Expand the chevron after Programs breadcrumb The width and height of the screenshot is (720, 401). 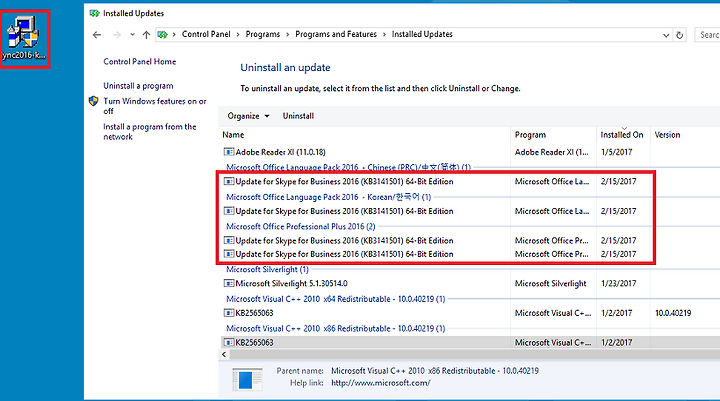[287, 34]
